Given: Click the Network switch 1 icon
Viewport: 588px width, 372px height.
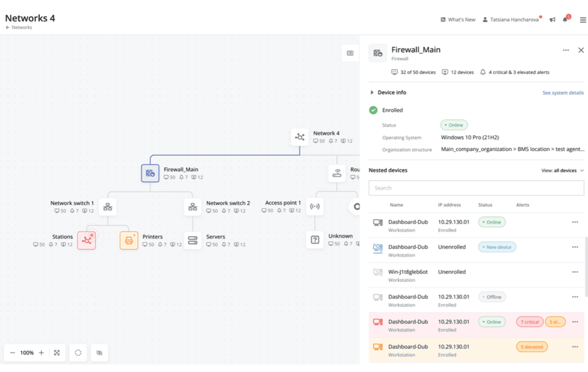Looking at the screenshot, I should tap(107, 207).
